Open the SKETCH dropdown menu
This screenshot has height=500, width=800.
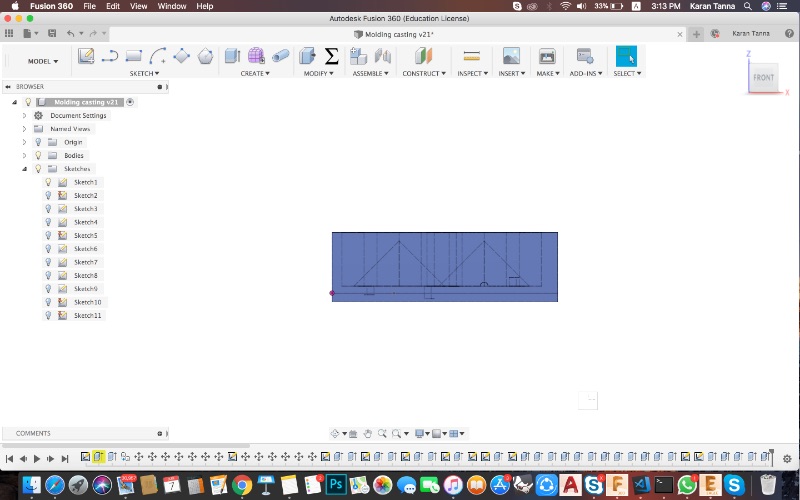tap(144, 73)
